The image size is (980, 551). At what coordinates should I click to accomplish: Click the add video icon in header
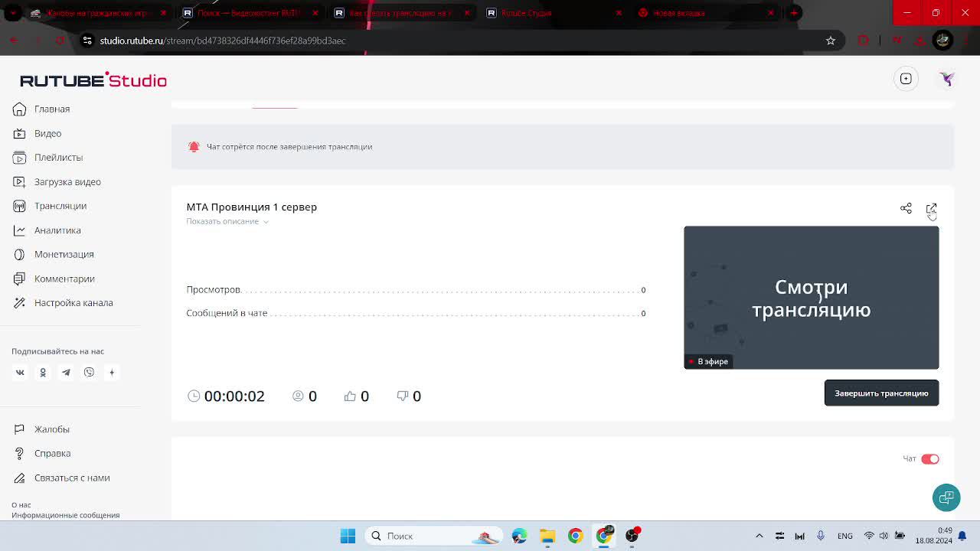(906, 79)
